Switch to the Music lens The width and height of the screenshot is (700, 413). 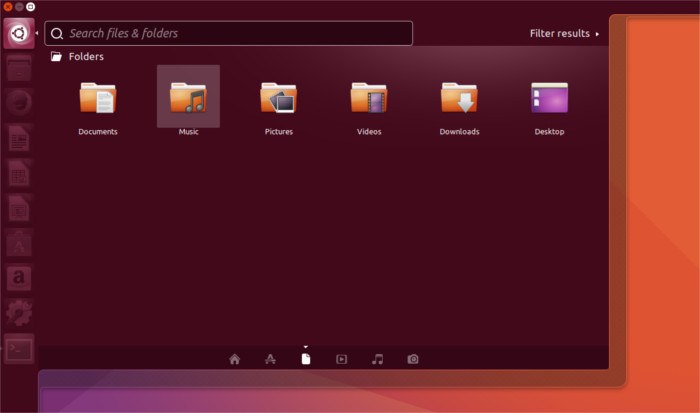377,359
